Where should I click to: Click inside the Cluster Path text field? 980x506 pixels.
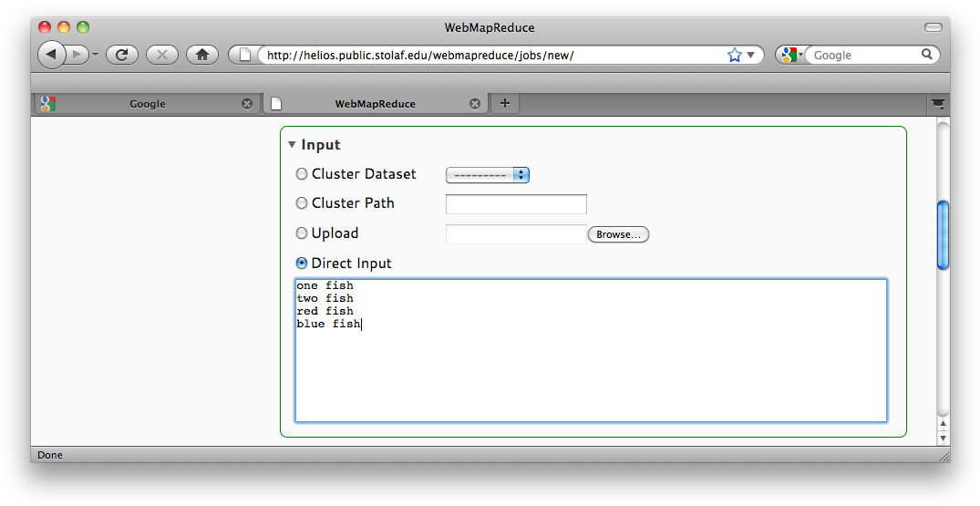(516, 204)
